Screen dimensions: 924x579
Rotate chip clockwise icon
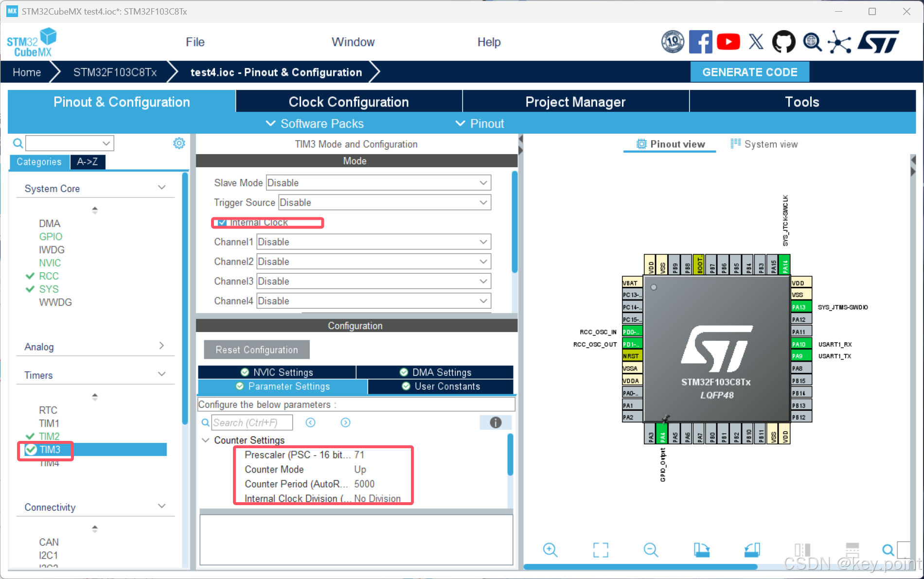pyautogui.click(x=701, y=550)
